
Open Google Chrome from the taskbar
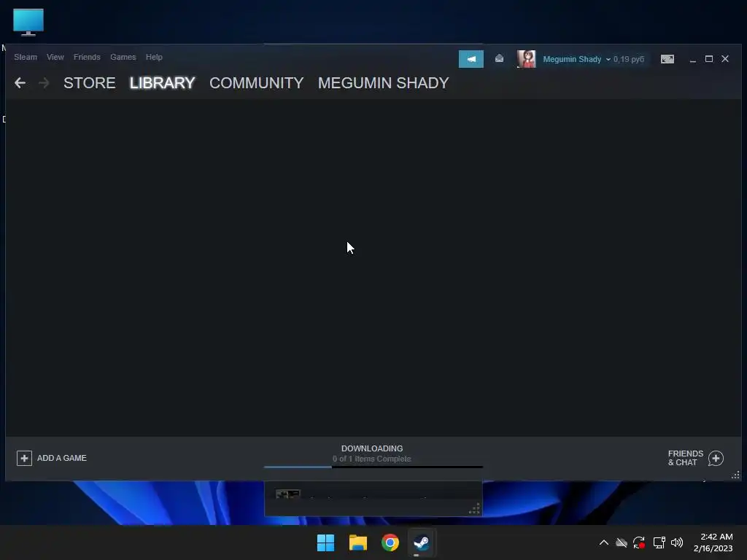point(390,542)
